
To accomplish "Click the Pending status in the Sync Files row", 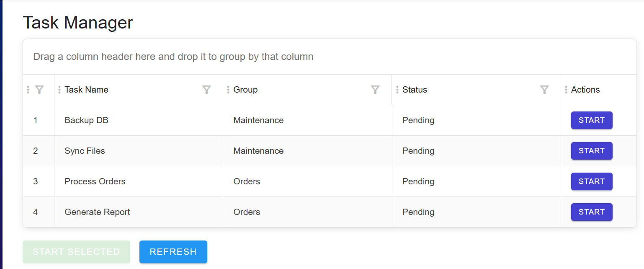I will [x=477, y=151].
